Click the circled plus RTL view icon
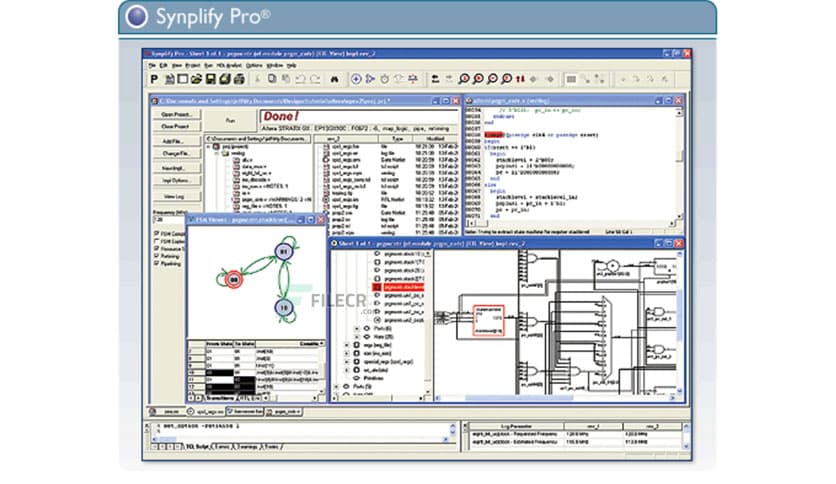The width and height of the screenshot is (836, 484). [x=356, y=79]
